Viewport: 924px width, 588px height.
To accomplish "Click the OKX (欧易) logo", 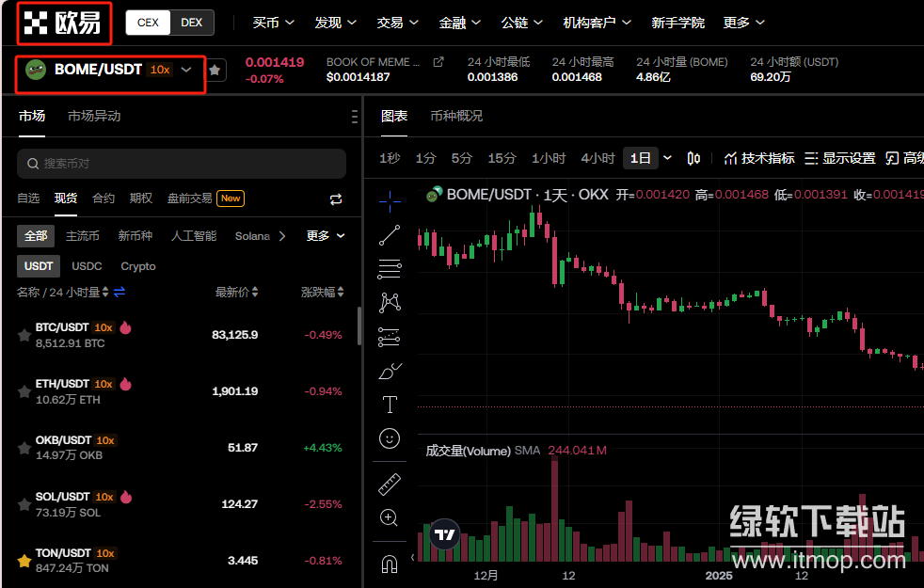I will 63,23.
